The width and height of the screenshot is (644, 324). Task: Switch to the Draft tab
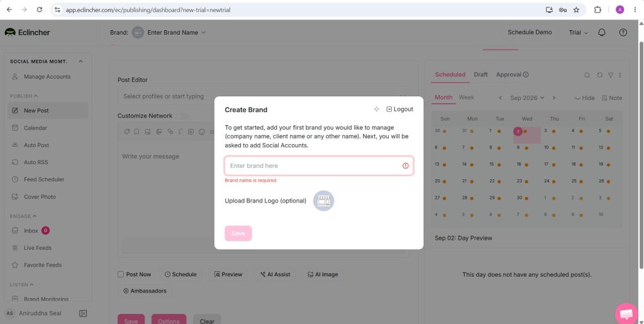(x=480, y=74)
